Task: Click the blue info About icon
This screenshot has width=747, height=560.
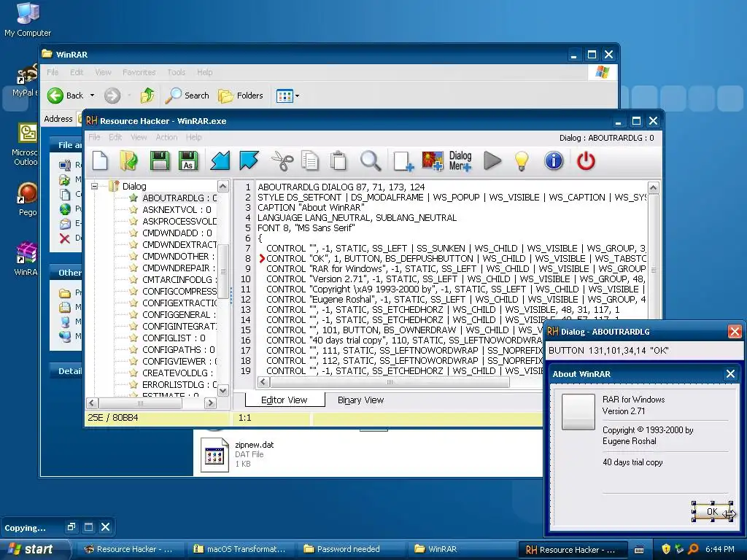Action: pyautogui.click(x=554, y=160)
